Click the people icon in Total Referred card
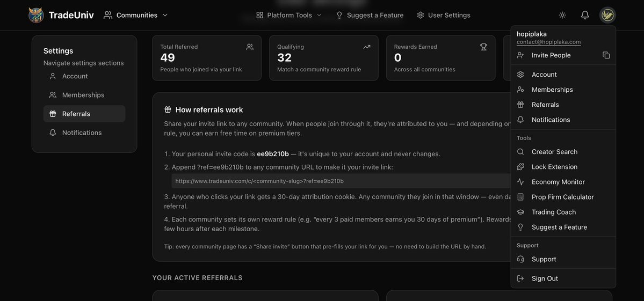 click(250, 47)
